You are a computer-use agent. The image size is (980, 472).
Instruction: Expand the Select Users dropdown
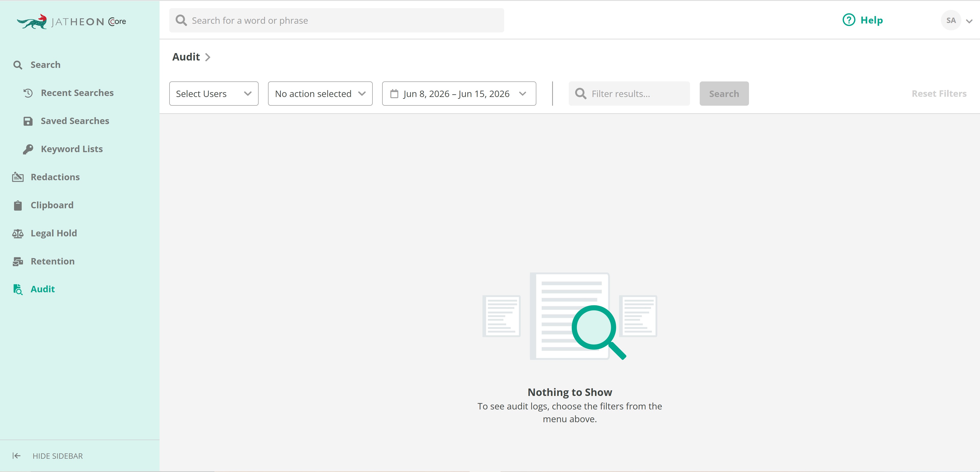pyautogui.click(x=214, y=94)
